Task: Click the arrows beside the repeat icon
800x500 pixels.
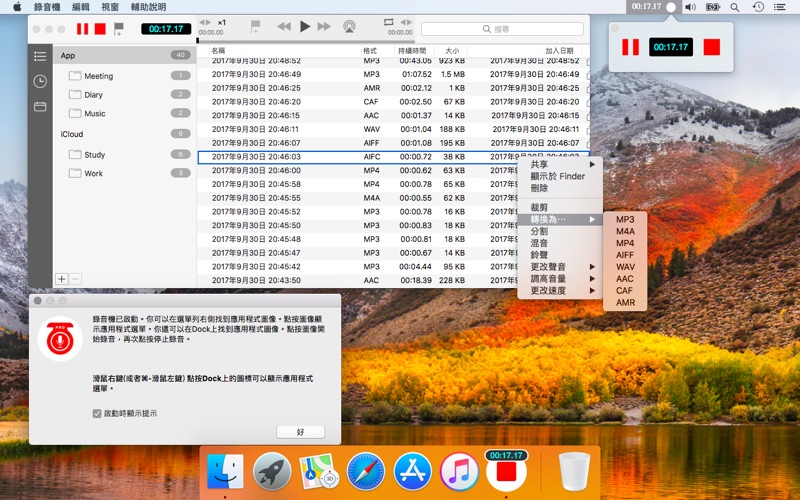Action: (406, 22)
